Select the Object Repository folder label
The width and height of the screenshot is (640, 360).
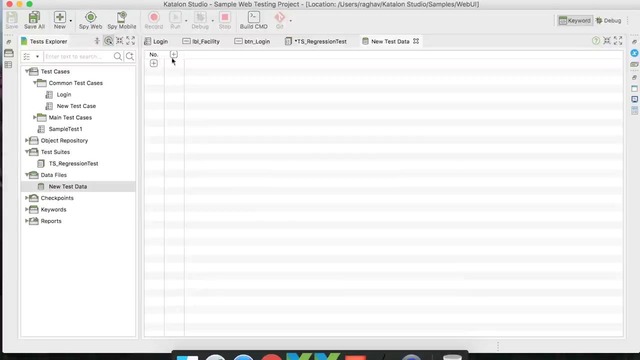(x=64, y=140)
